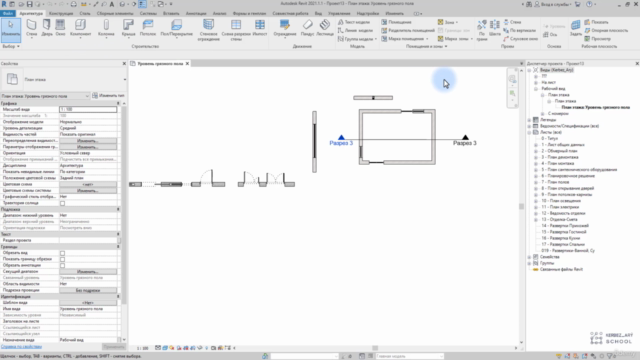Screen dimensions: 640x360
Task: Click the Без подрезки button
Action: click(88, 290)
